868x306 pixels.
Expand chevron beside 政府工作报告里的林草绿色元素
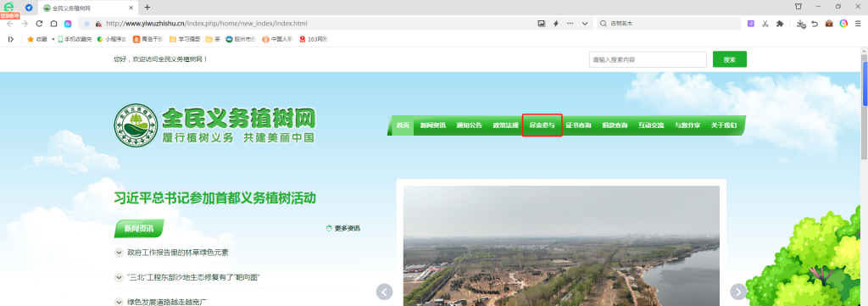(x=119, y=253)
